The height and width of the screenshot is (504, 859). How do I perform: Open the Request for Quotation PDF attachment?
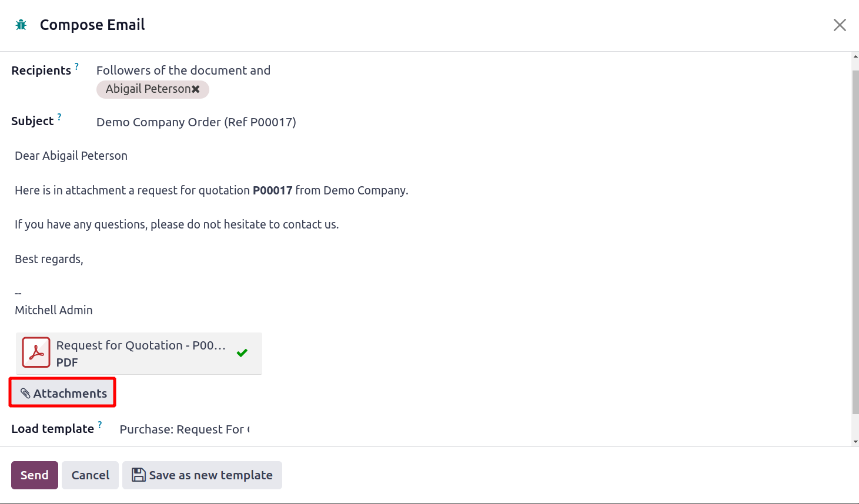(140, 346)
